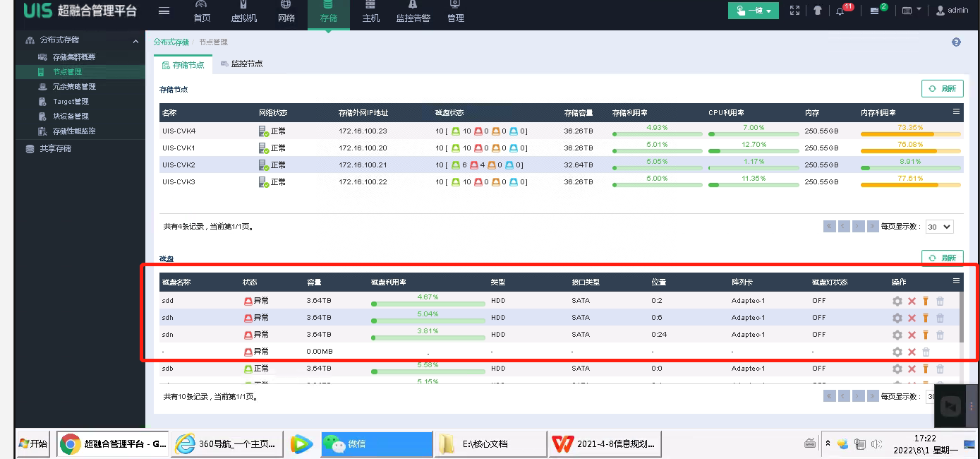Toggle fullscreen with the expand arrows icon
Image resolution: width=980 pixels, height=459 pixels.
click(x=795, y=11)
